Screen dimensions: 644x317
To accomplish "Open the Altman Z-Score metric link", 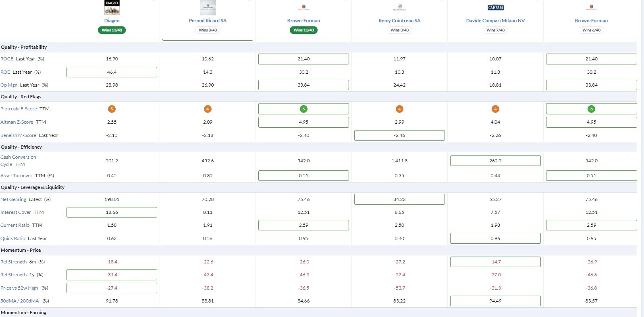I will [x=17, y=122].
